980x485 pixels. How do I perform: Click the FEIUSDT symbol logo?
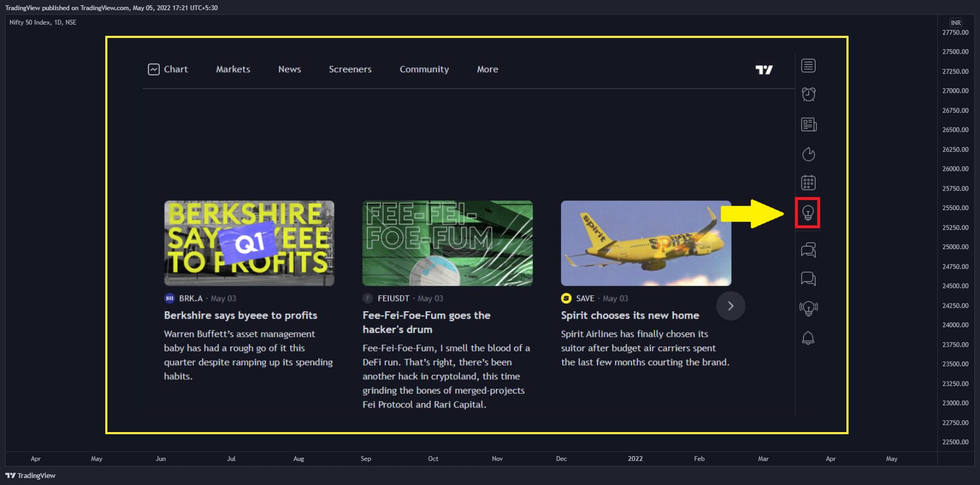[368, 298]
